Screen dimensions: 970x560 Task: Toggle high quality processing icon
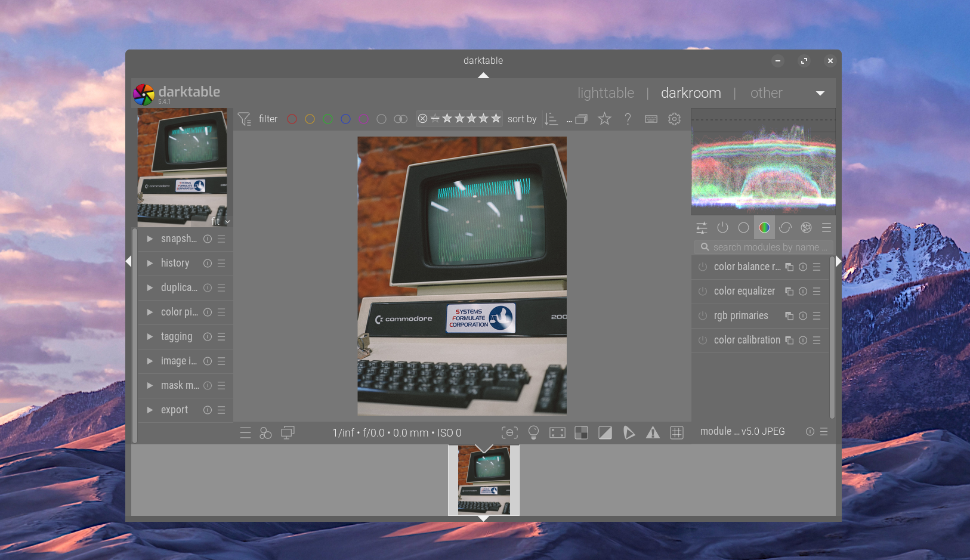point(557,433)
